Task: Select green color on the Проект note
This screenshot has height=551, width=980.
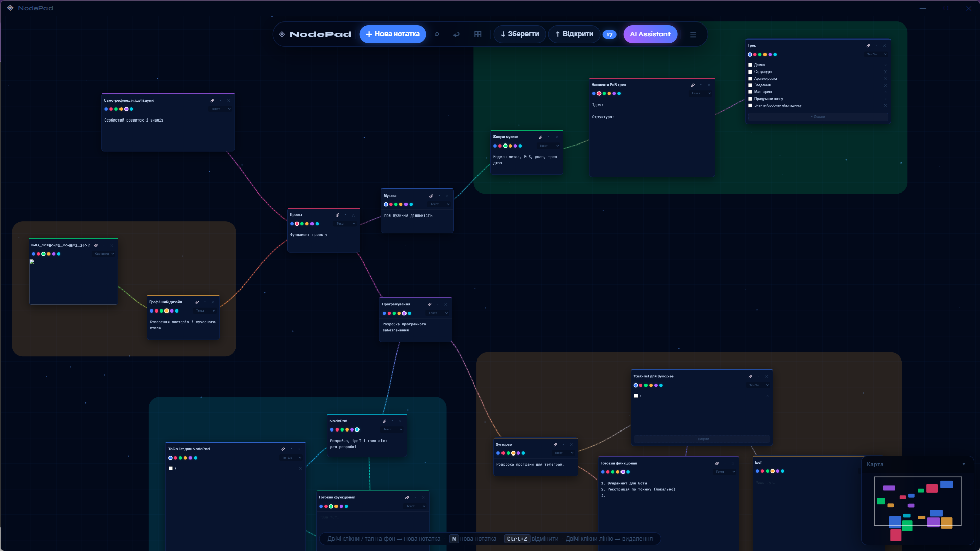Action: coord(302,224)
